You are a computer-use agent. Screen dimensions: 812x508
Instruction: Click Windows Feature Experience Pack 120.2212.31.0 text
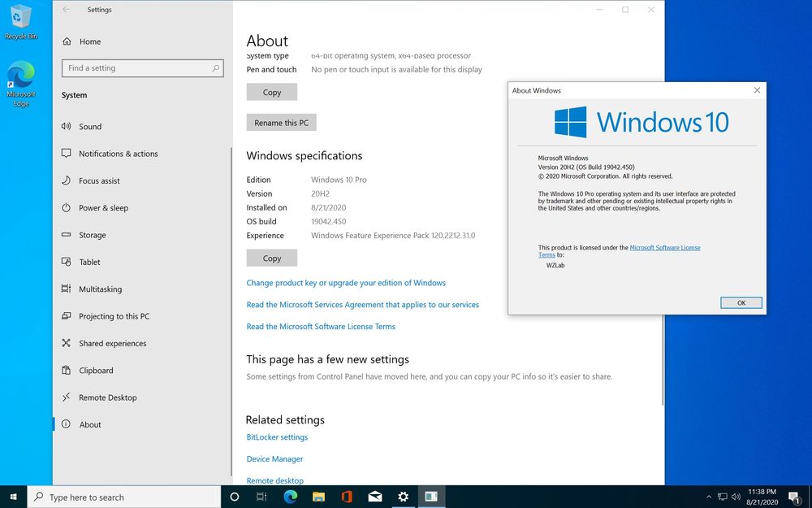393,236
